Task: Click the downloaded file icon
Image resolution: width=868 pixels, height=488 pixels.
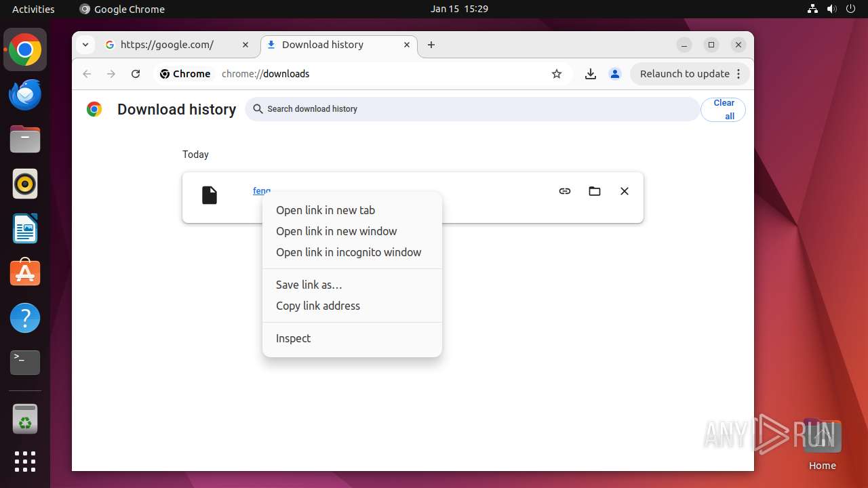Action: coord(210,195)
